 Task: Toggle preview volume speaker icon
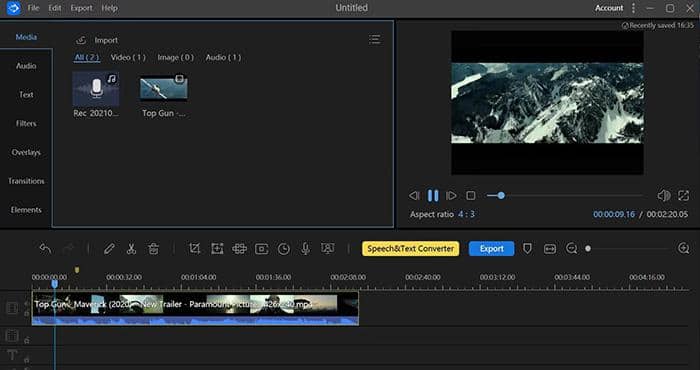click(x=664, y=195)
